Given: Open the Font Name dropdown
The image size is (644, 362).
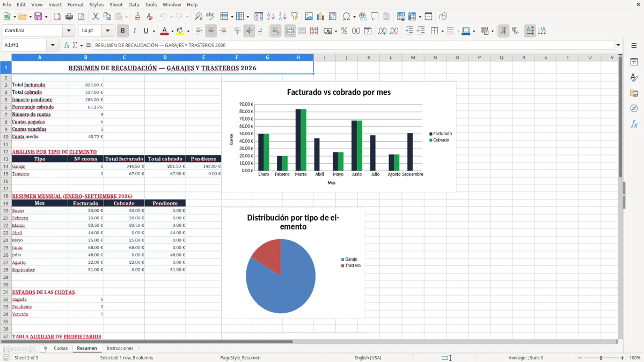Looking at the screenshot, I should point(69,31).
